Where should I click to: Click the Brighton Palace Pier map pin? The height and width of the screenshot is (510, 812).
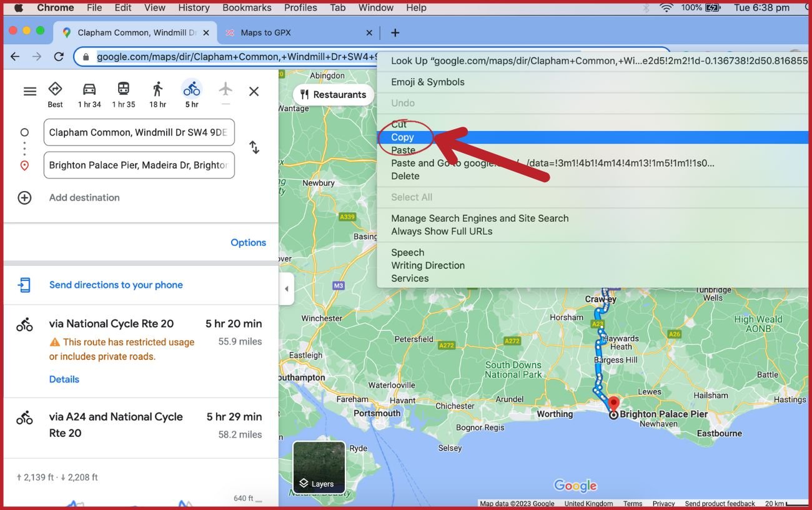coord(613,404)
